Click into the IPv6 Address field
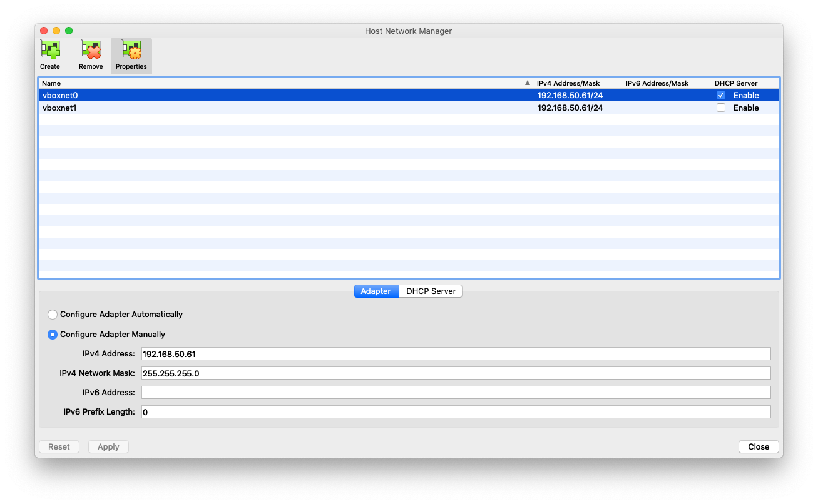This screenshot has height=504, width=818. click(456, 392)
